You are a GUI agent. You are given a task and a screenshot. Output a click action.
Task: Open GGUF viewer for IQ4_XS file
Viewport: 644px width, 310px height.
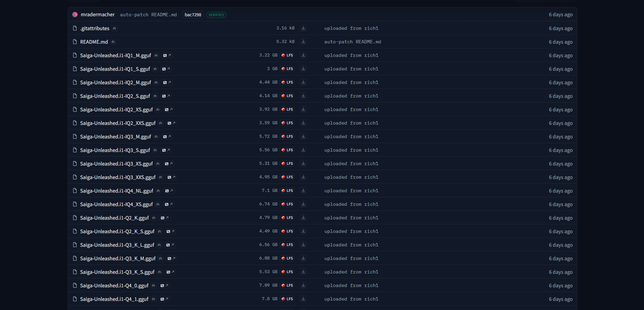point(169,204)
